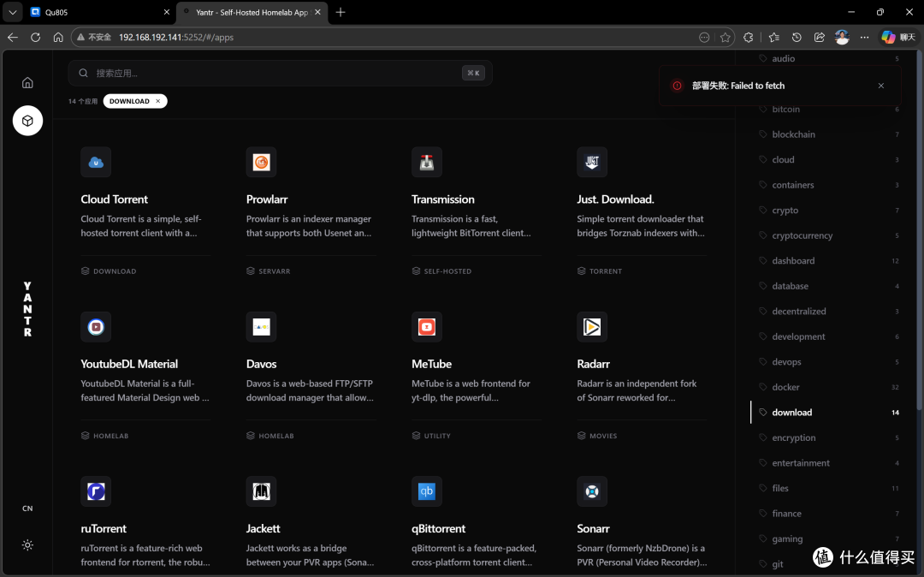This screenshot has height=577, width=924.
Task: Select the bitcoin tag filter
Action: 830,109
